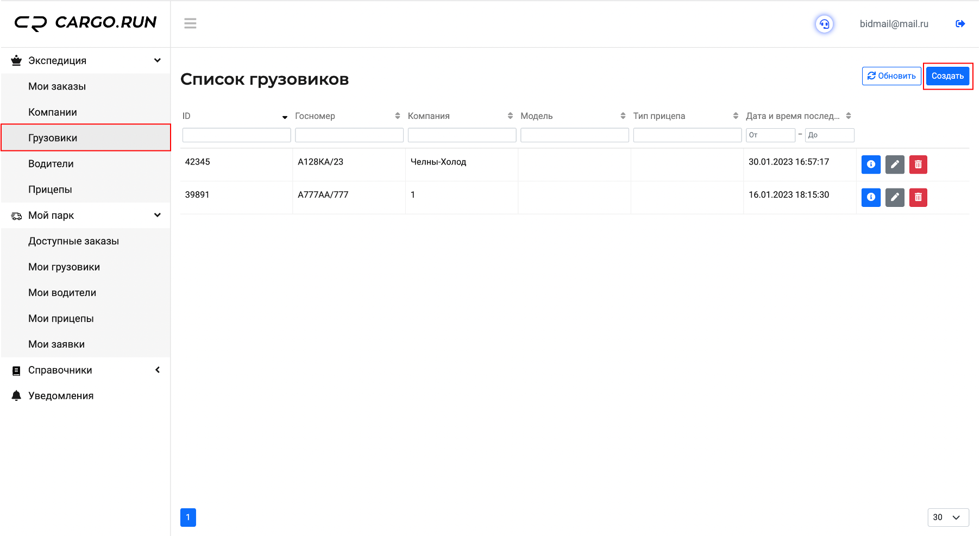The height and width of the screenshot is (536, 980).
Task: Delete truck 39891 with trash icon
Action: pos(918,197)
